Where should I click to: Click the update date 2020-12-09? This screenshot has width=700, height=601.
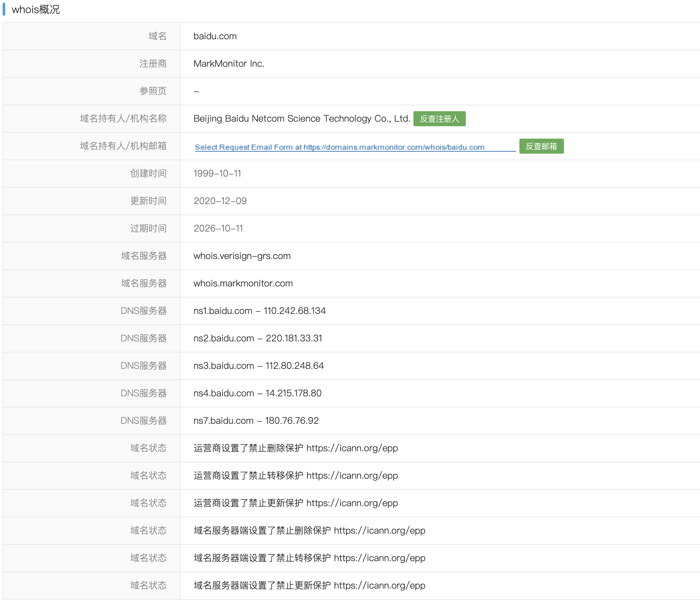coord(220,201)
